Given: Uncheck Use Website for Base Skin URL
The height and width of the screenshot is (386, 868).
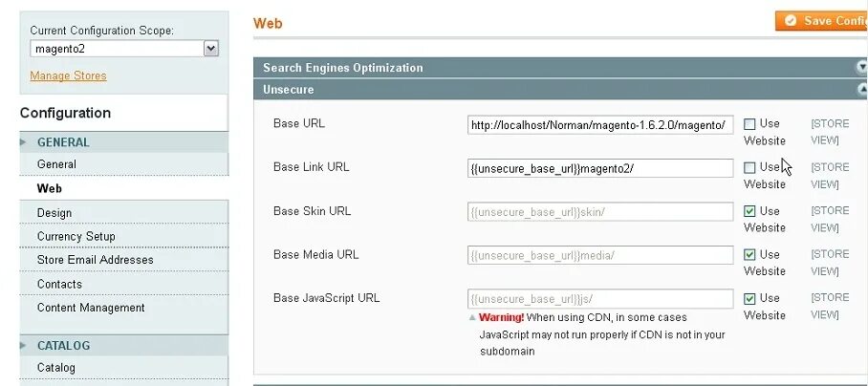Looking at the screenshot, I should pyautogui.click(x=749, y=211).
